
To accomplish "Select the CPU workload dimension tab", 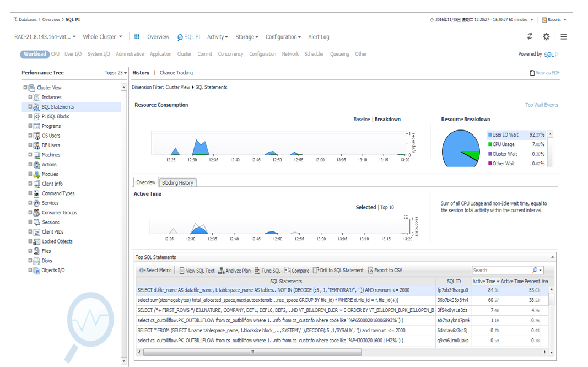I will [55, 54].
